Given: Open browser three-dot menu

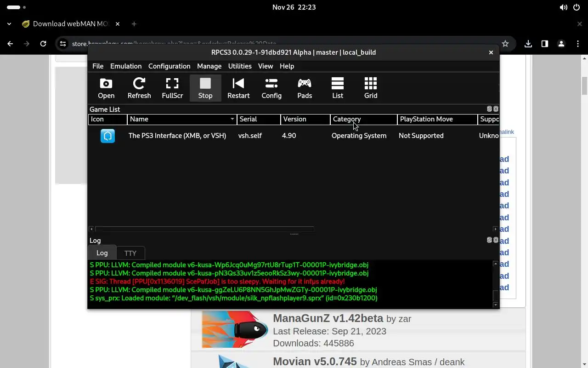Looking at the screenshot, I should click(x=578, y=44).
